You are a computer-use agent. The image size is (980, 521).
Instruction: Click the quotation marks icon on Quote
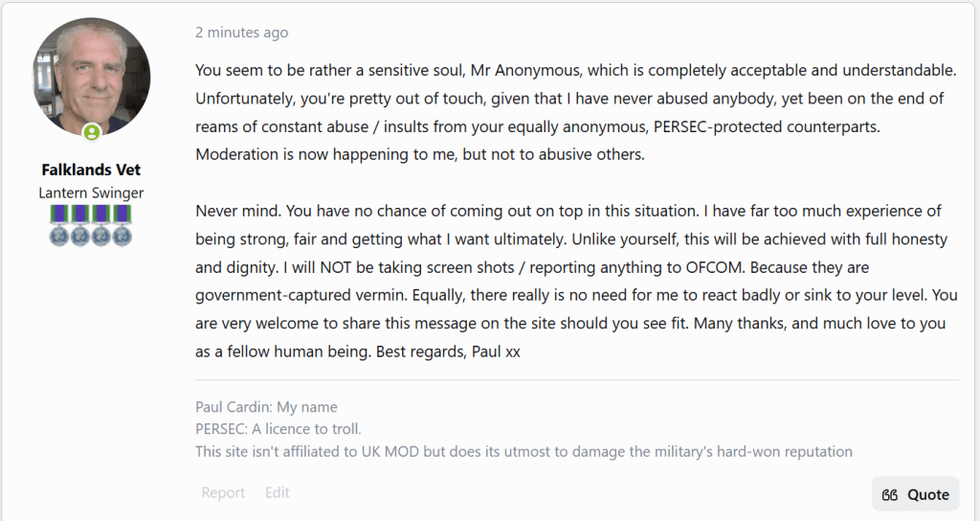click(x=890, y=495)
